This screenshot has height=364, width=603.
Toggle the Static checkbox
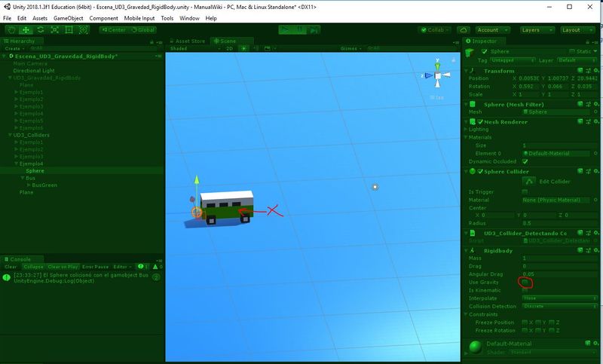[572, 51]
